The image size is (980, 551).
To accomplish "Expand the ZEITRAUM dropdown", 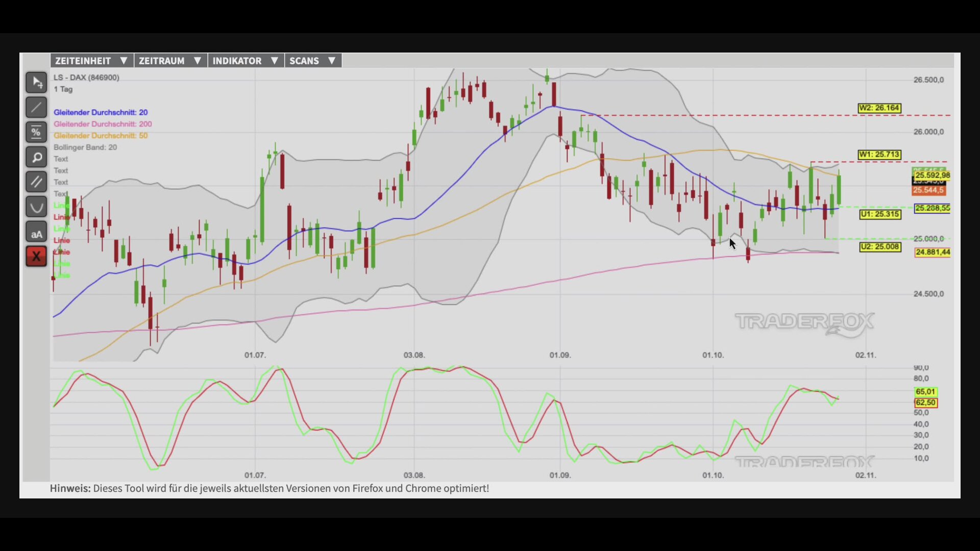I will coord(170,61).
